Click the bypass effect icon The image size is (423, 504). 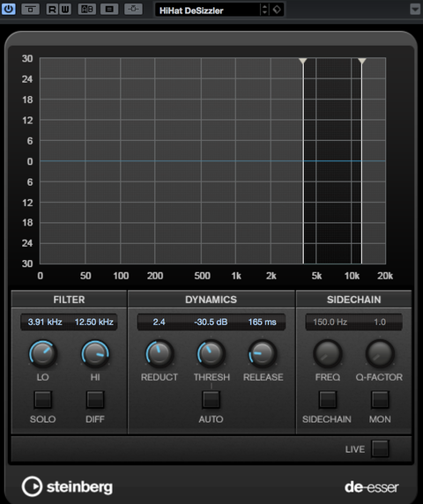[x=30, y=10]
